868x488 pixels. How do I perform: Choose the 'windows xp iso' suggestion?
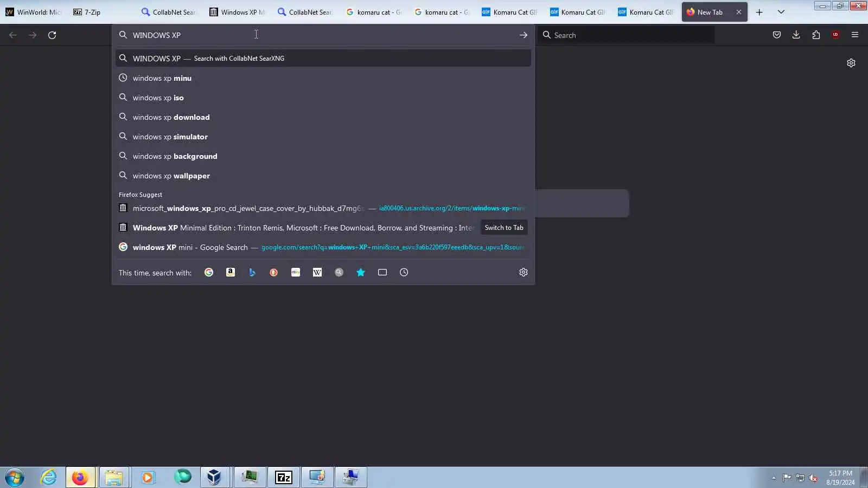tap(323, 98)
